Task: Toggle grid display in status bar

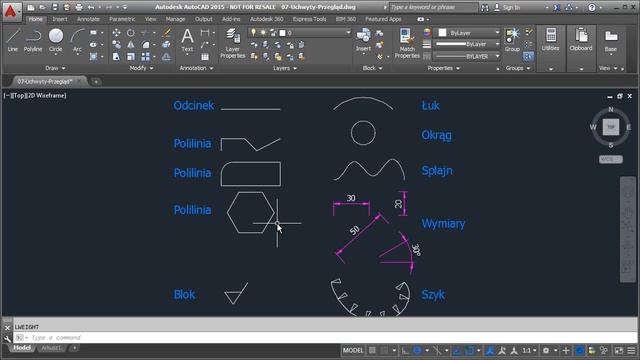Action: point(372,350)
